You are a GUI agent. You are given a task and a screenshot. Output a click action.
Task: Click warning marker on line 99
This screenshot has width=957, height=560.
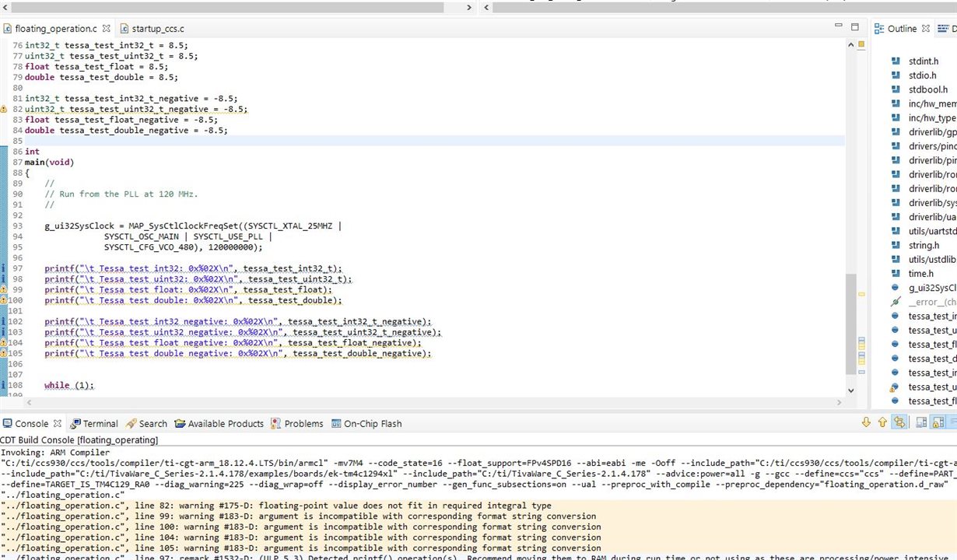pyautogui.click(x=4, y=290)
